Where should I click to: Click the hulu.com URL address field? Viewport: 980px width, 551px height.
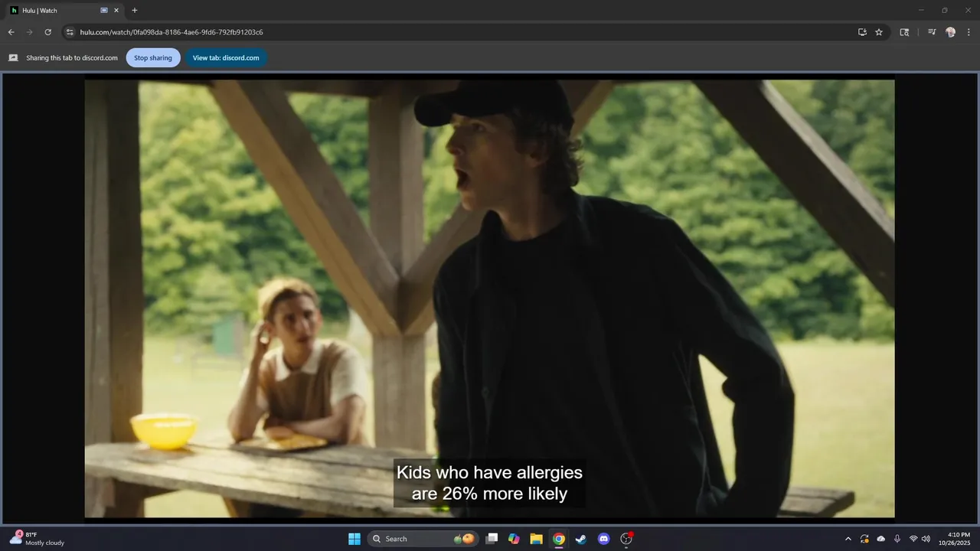click(x=459, y=32)
